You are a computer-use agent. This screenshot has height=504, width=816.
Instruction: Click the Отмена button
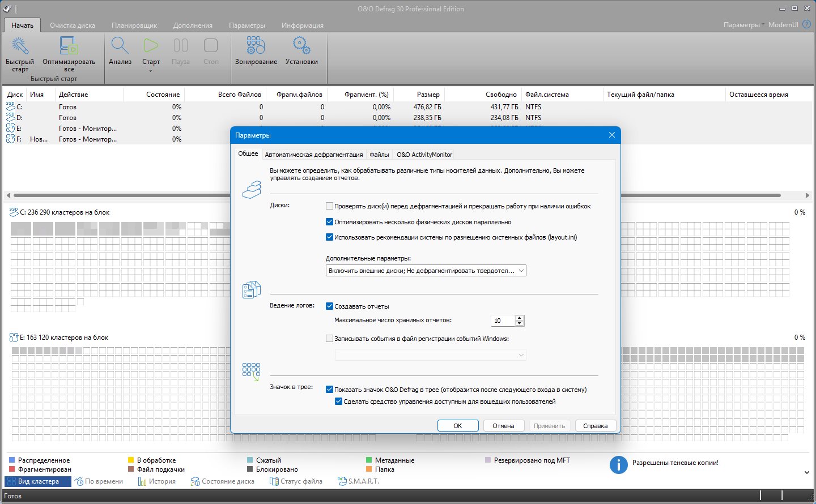[503, 426]
